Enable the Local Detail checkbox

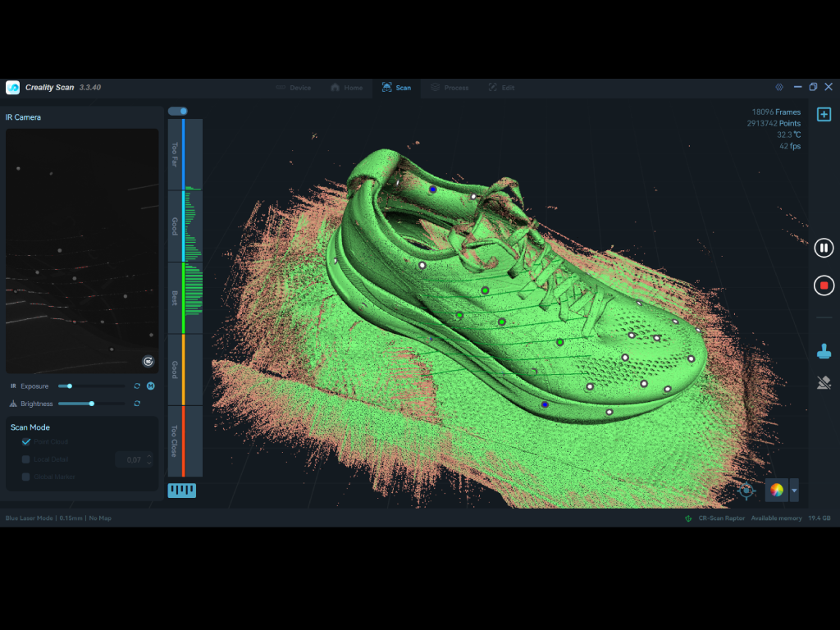tap(26, 459)
